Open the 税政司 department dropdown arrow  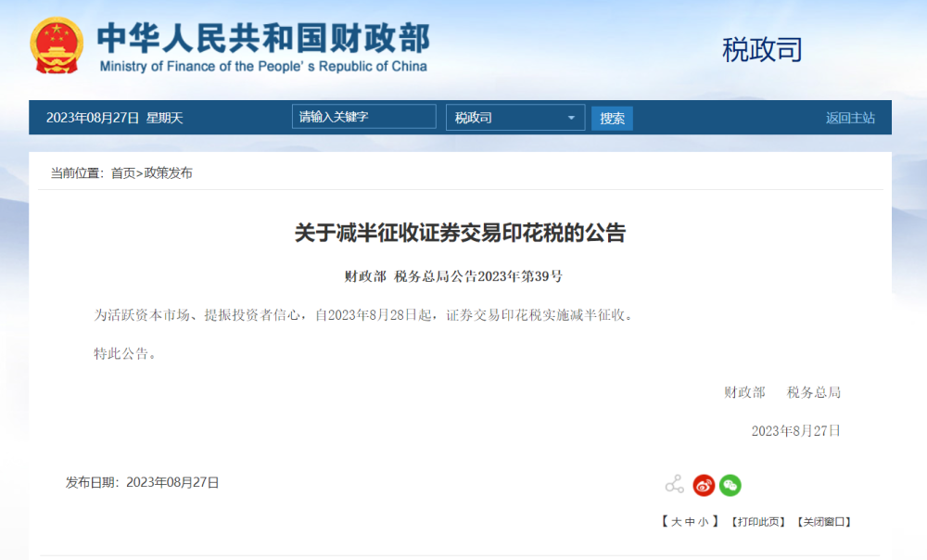coord(571,118)
